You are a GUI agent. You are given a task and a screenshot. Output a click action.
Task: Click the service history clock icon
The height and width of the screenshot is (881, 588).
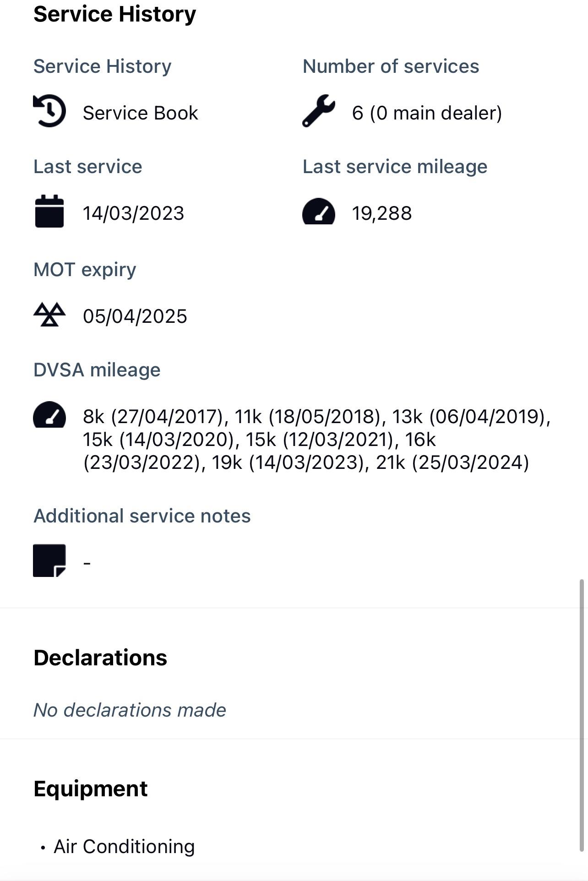[x=49, y=111]
